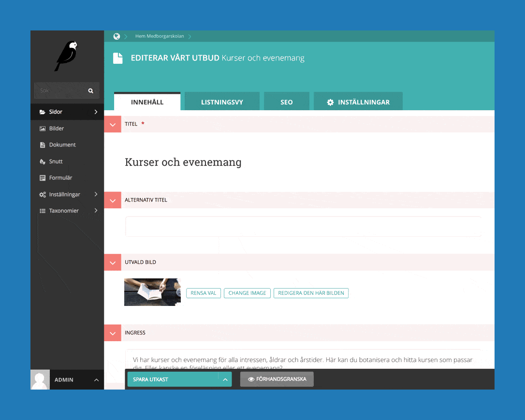Click the "EDITERAR VÅRT UTBUD" heading text

pyautogui.click(x=175, y=58)
